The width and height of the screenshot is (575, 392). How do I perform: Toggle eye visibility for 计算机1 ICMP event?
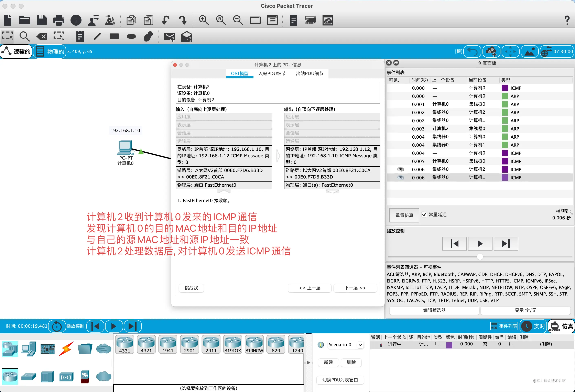[x=401, y=177]
